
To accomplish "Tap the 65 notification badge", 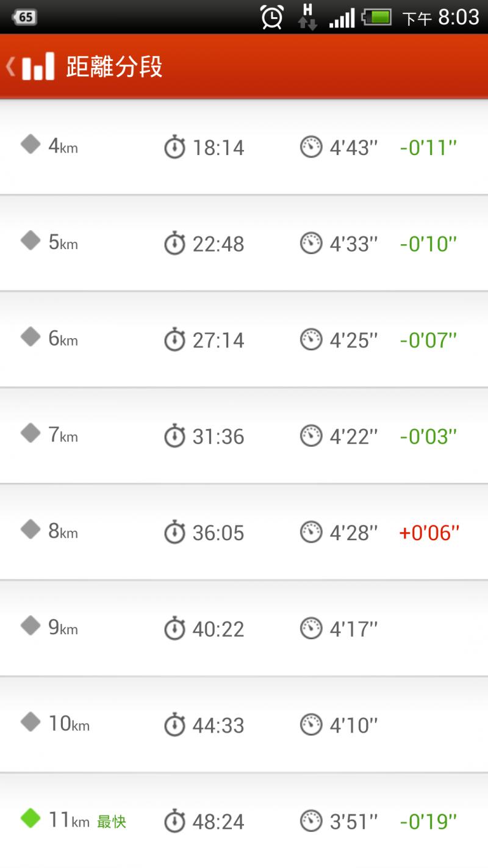I will (24, 16).
